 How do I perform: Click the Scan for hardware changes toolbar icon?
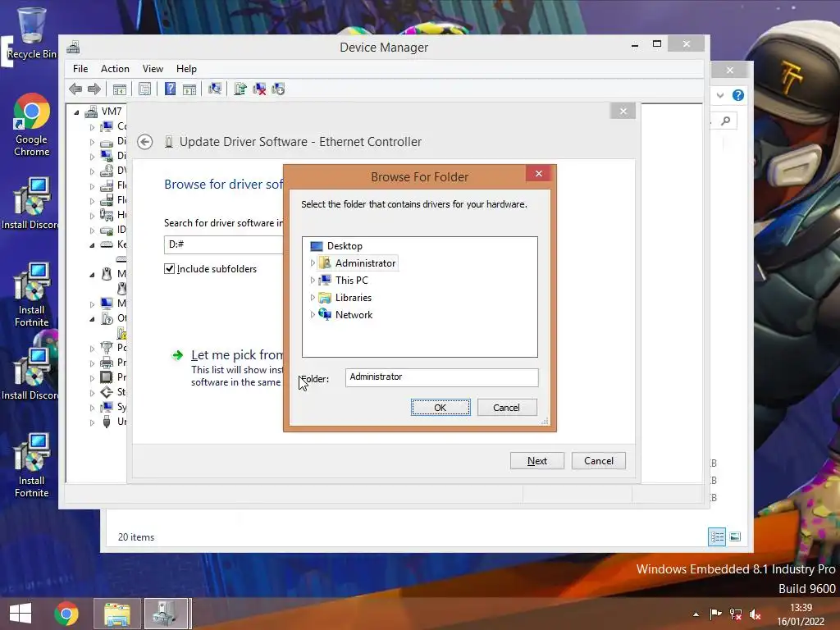coord(215,89)
